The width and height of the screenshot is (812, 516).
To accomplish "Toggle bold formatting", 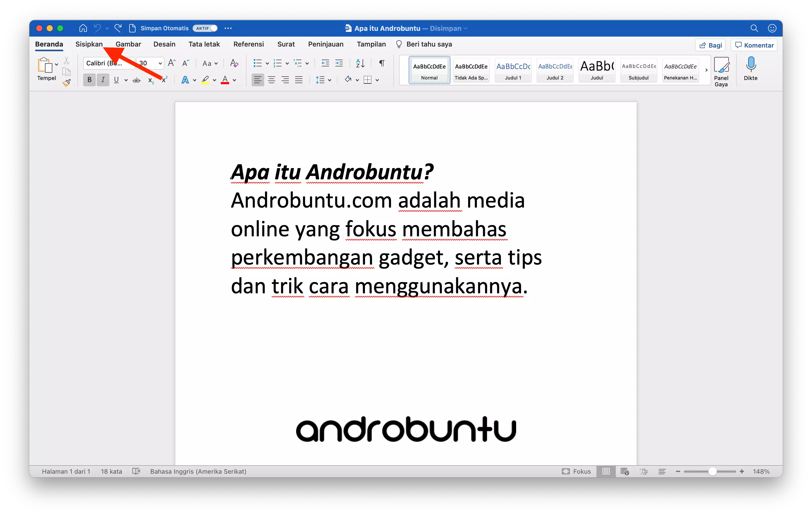I will [x=89, y=79].
